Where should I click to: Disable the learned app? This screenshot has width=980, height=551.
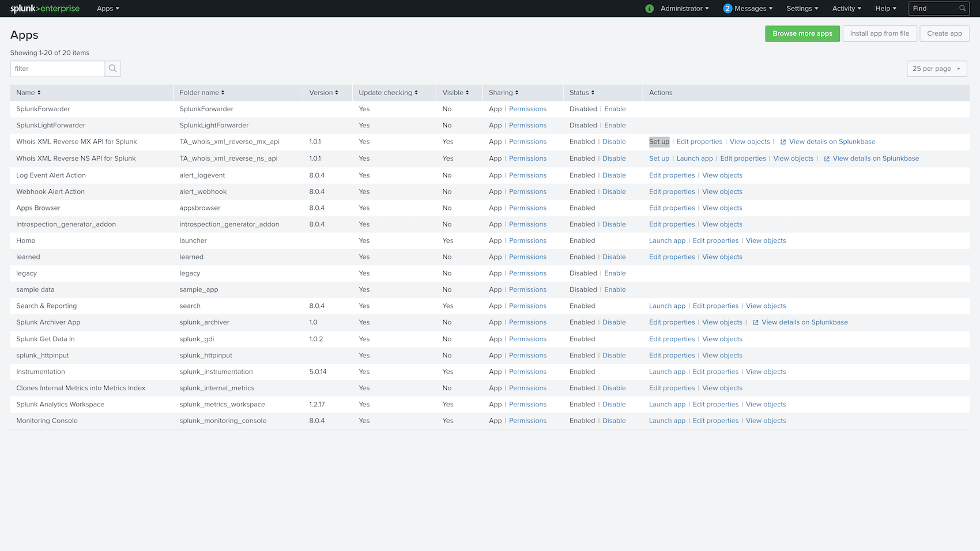point(614,257)
